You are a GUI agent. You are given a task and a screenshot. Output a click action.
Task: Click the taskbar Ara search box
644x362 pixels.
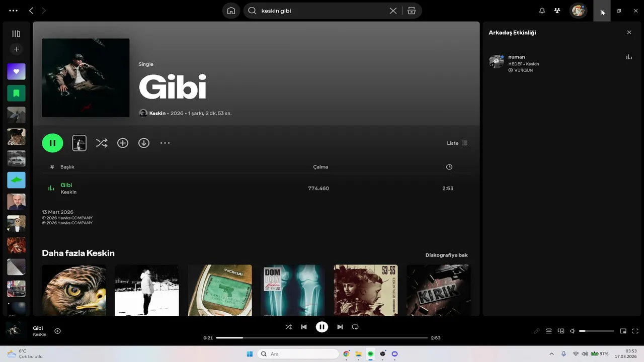pos(298,354)
